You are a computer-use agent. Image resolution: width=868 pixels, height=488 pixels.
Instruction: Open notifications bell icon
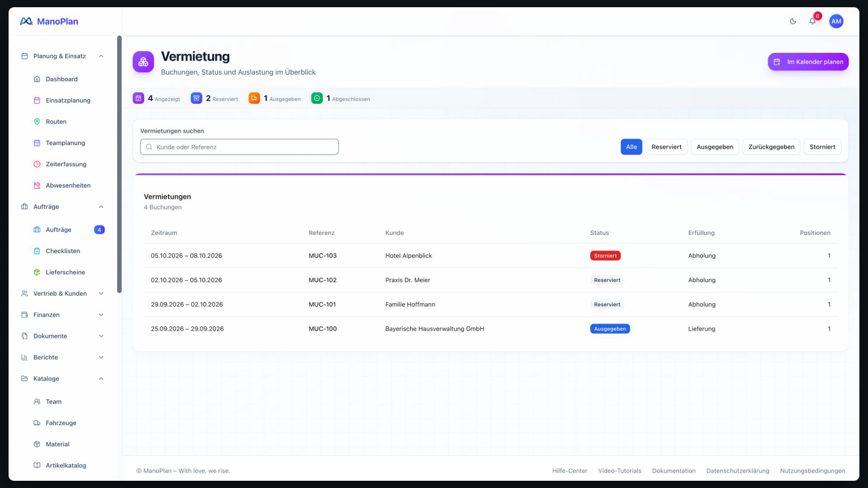click(812, 21)
